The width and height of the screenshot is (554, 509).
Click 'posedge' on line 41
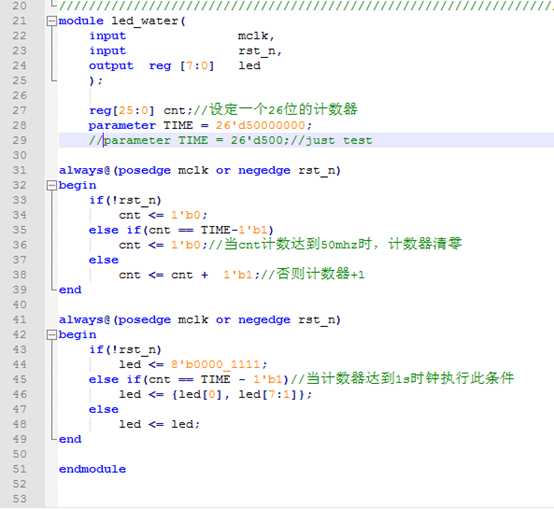coord(144,320)
